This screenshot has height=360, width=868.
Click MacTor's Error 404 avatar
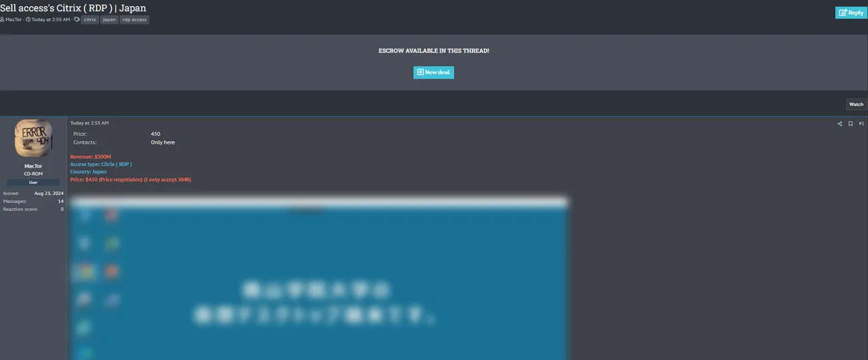coord(33,138)
